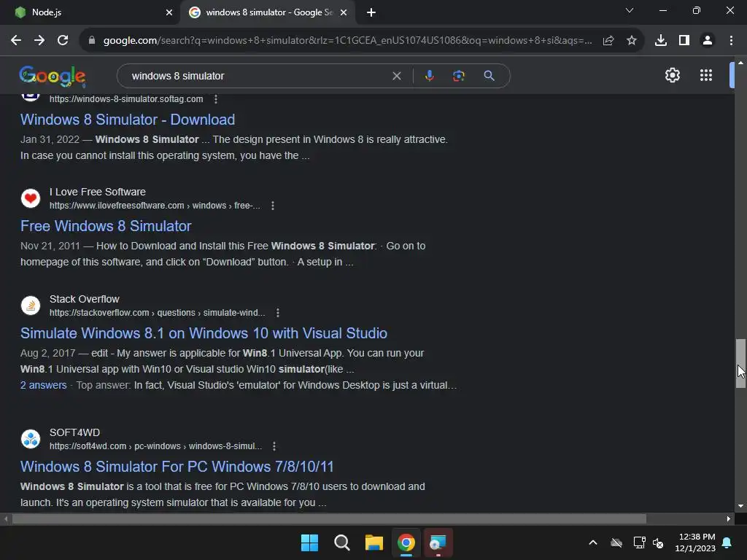Image resolution: width=747 pixels, height=560 pixels.
Task: Open Windows 8 Simulator For PC link
Action: 177,467
